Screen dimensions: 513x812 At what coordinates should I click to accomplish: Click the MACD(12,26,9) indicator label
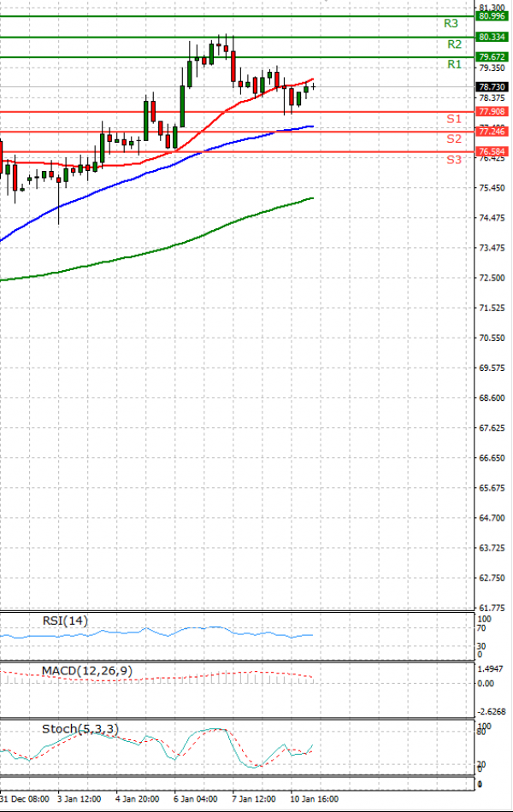coord(87,671)
